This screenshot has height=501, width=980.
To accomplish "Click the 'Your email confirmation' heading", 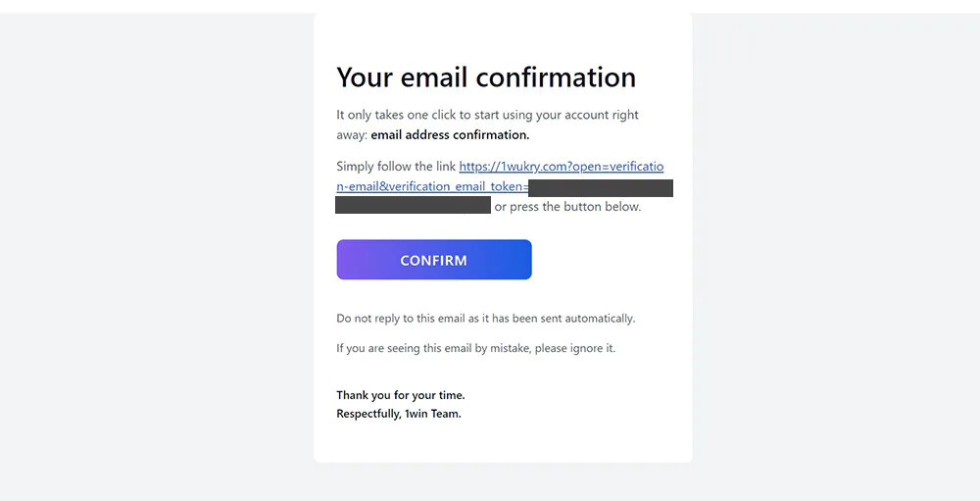I will click(486, 76).
